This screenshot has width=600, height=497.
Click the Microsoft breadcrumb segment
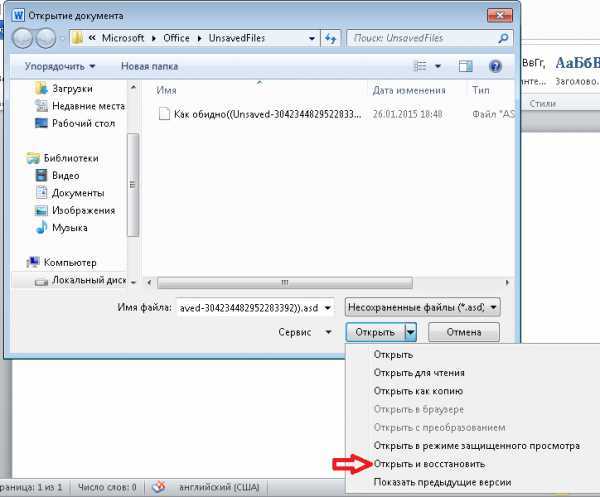tap(122, 38)
